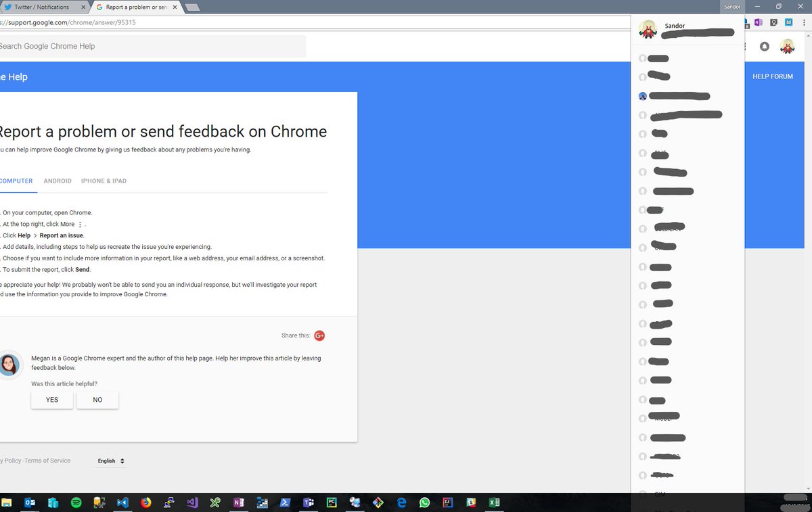
Task: Open PyCharm from the taskbar
Action: point(332,503)
